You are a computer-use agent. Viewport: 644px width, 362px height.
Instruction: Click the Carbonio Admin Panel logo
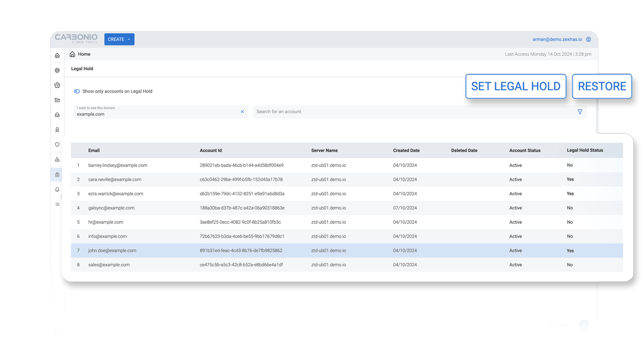(76, 39)
